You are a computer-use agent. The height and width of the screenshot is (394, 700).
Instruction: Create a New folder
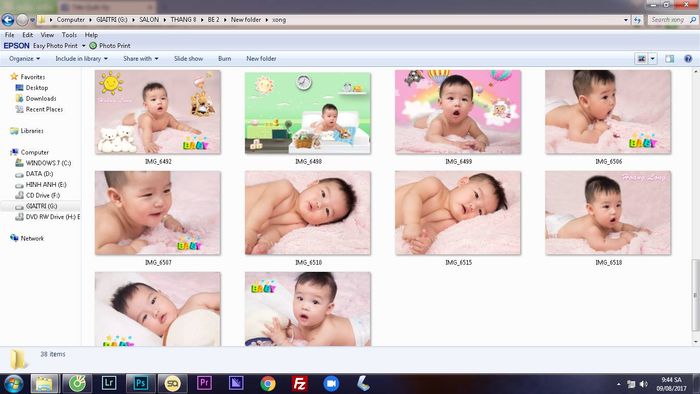click(261, 58)
